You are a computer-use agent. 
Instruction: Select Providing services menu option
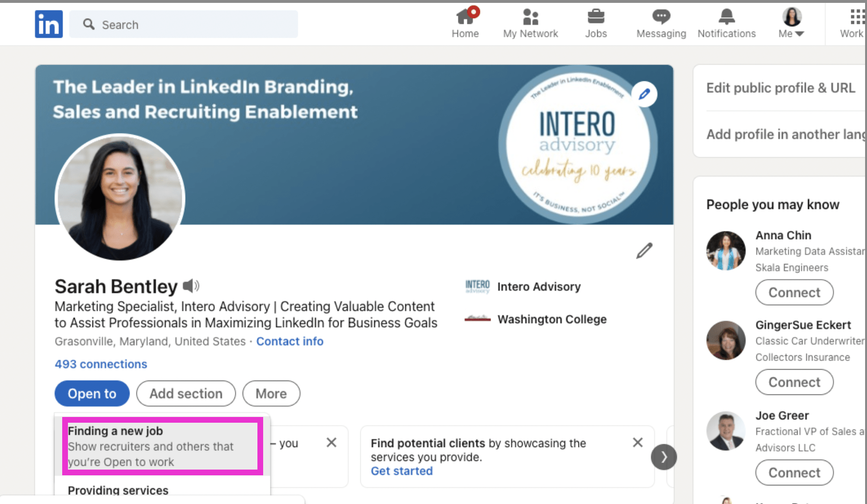point(118,490)
